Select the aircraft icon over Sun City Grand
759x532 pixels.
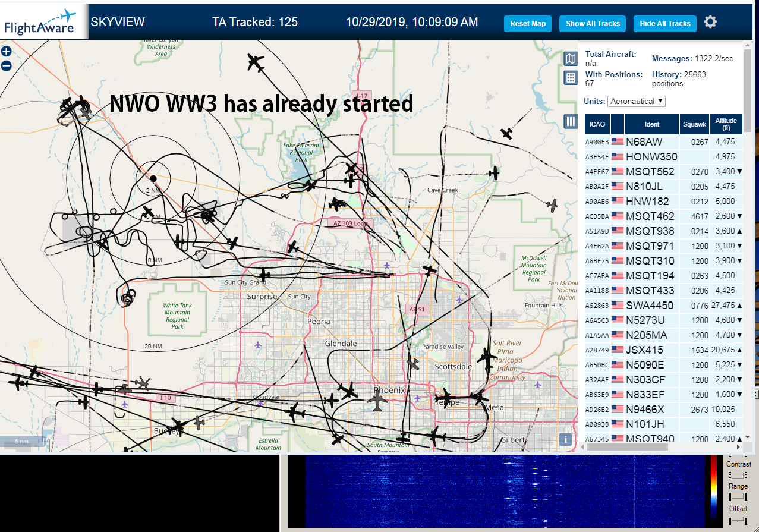point(264,275)
